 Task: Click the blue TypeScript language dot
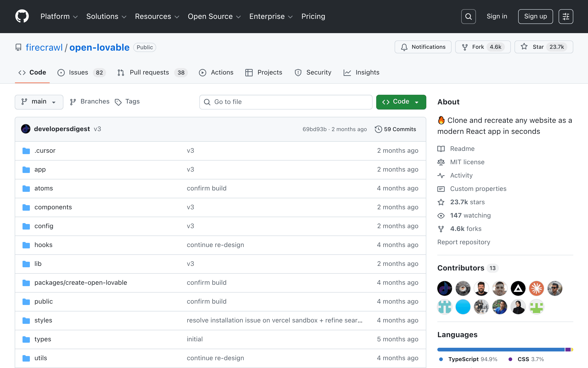pos(441,359)
